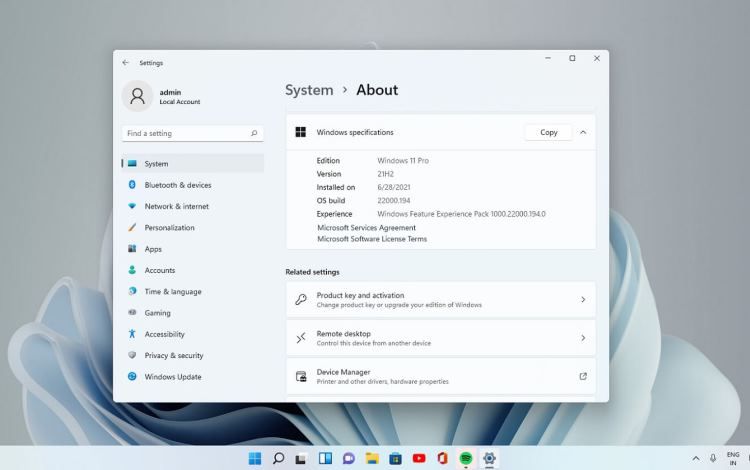
Task: Show hidden system tray icons
Action: click(696, 458)
